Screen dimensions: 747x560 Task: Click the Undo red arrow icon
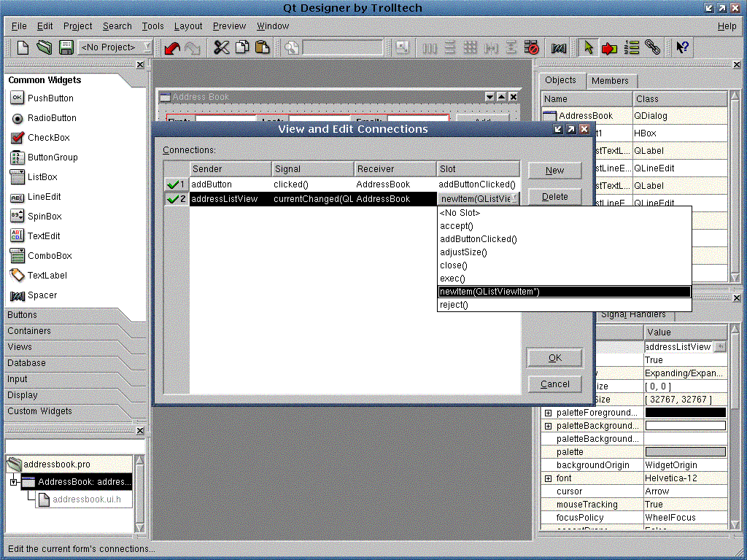[172, 47]
